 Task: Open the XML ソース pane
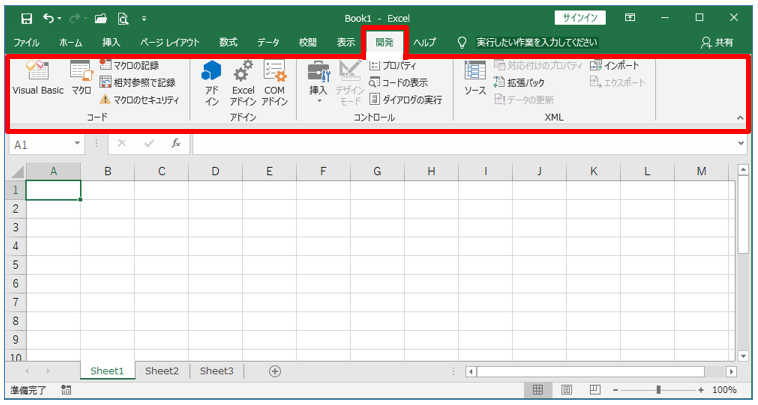coord(475,78)
